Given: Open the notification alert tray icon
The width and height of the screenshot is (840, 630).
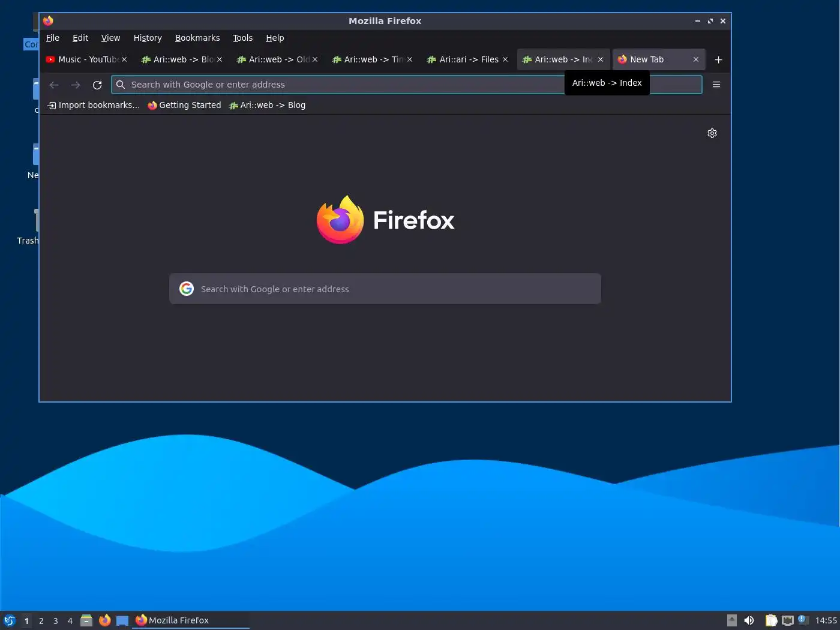Looking at the screenshot, I should (803, 620).
